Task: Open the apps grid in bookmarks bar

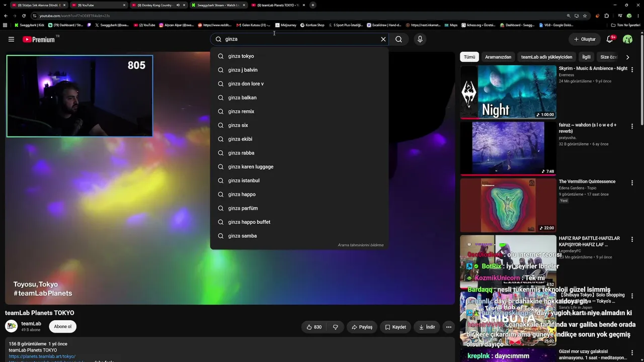Action: [x=5, y=25]
